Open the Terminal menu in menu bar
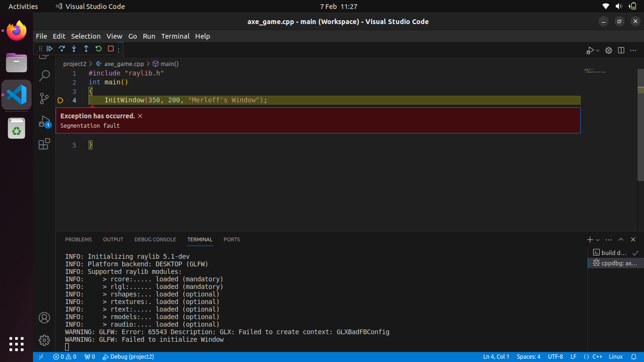The height and width of the screenshot is (362, 644). coord(175,36)
